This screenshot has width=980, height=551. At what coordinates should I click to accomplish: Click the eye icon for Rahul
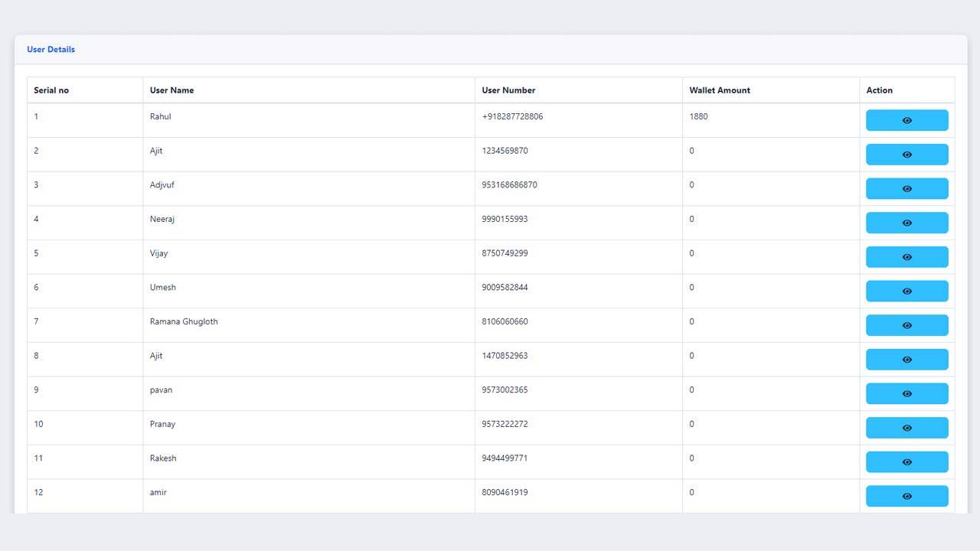click(x=906, y=120)
